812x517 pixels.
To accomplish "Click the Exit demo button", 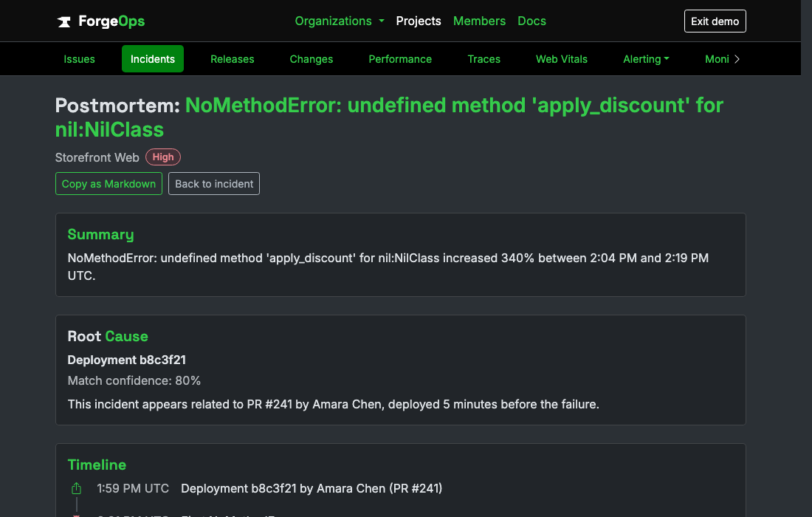I will pos(715,21).
